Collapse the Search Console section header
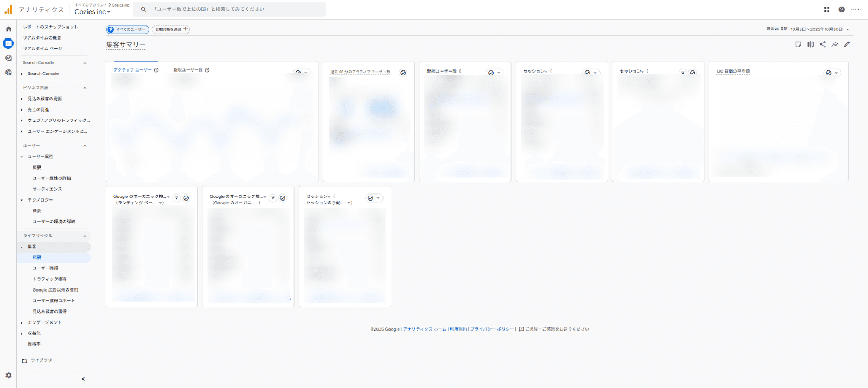The image size is (868, 388). pos(85,63)
